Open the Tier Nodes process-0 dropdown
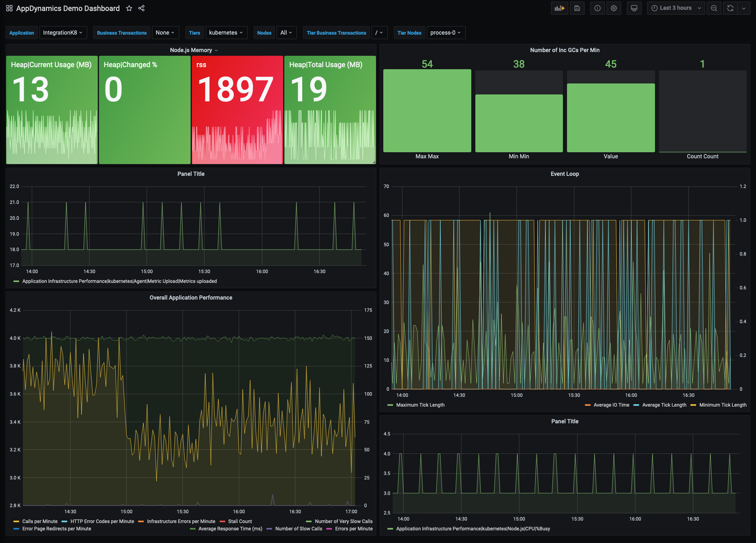 tap(446, 33)
